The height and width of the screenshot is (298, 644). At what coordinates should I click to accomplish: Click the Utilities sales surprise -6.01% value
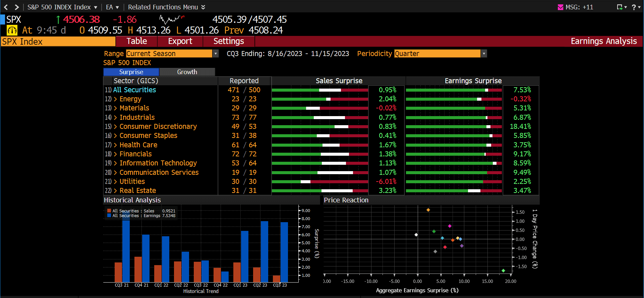click(x=386, y=182)
